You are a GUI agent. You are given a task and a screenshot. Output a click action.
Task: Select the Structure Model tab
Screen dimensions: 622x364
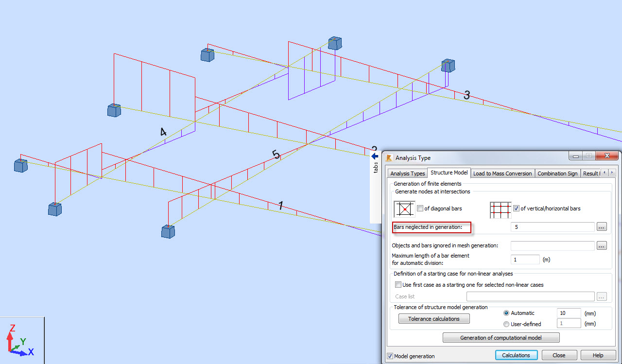[449, 173]
